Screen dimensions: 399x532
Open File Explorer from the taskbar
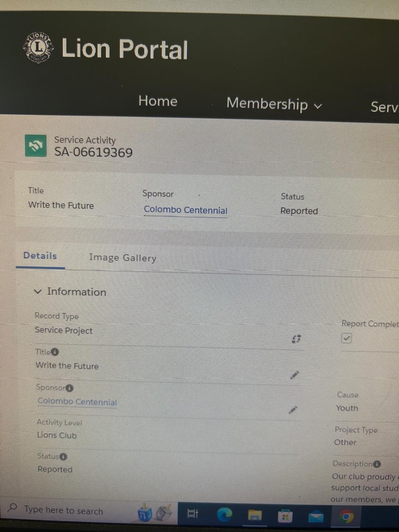[255, 515]
